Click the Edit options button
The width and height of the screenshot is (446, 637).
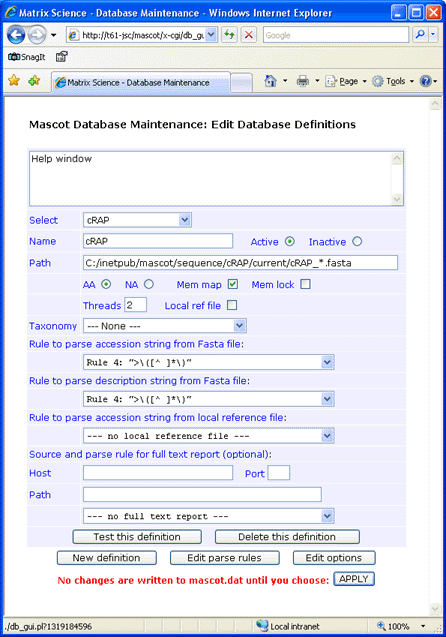pos(334,558)
